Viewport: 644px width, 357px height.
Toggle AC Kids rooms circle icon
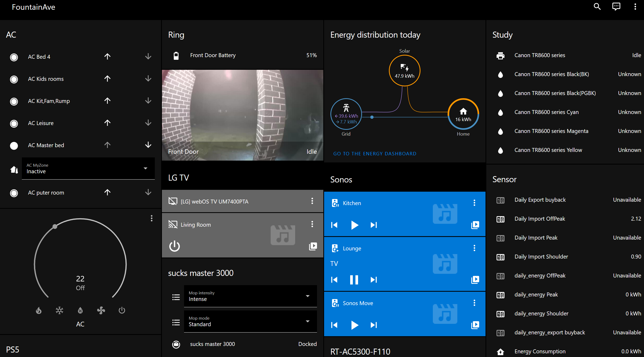coord(14,79)
